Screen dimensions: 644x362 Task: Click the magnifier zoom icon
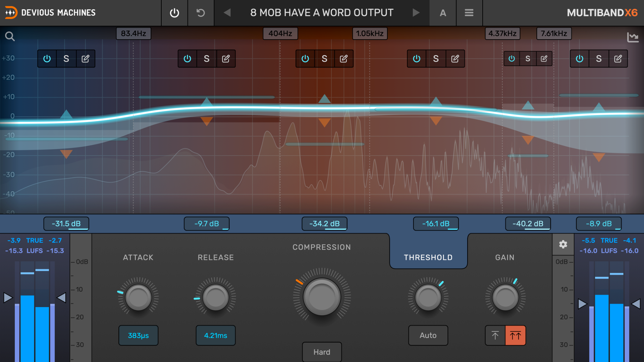tap(10, 36)
